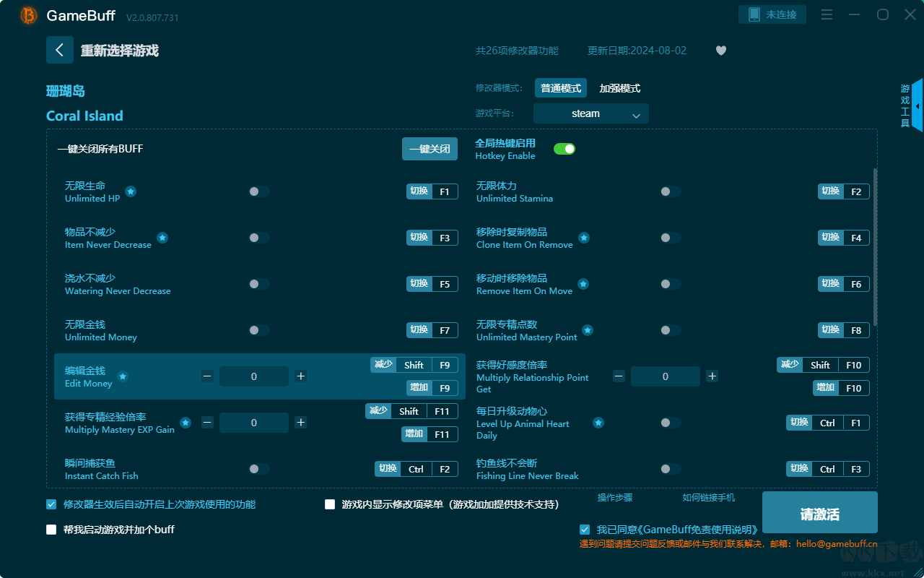
Task: Toggle the Hotkey Enable switch
Action: tap(565, 149)
